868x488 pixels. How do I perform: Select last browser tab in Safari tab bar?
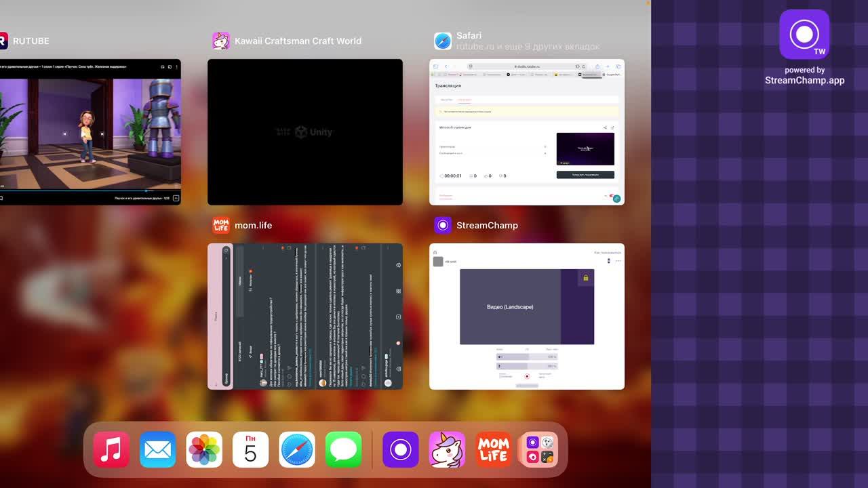point(612,74)
